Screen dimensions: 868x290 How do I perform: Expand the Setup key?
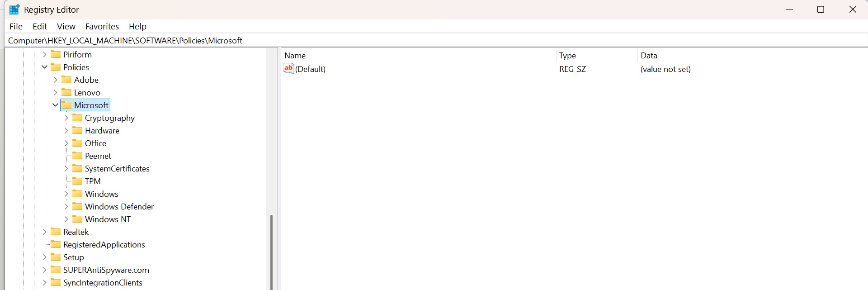(x=44, y=257)
